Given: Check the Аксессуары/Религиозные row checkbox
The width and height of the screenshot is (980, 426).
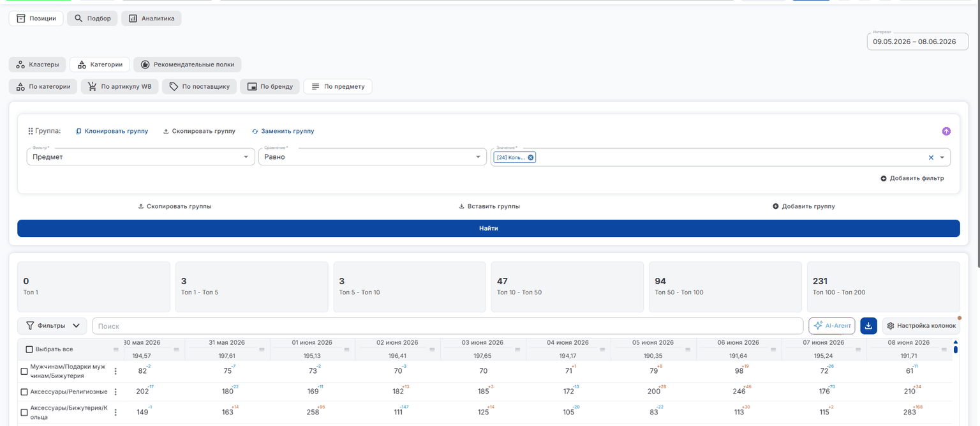Looking at the screenshot, I should (x=24, y=392).
